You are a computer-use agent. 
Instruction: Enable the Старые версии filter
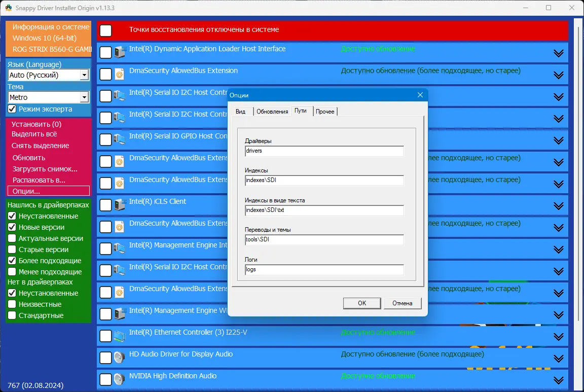tap(11, 249)
